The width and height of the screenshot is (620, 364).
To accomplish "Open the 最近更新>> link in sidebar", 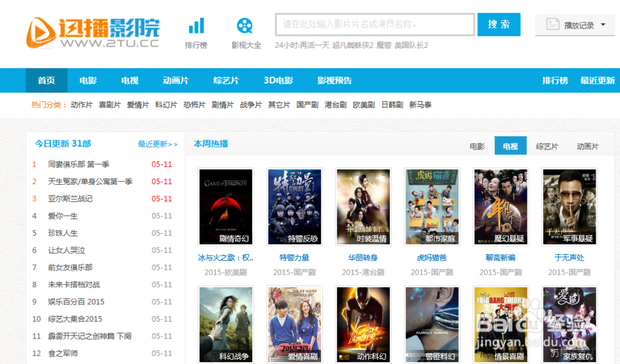I will [157, 144].
